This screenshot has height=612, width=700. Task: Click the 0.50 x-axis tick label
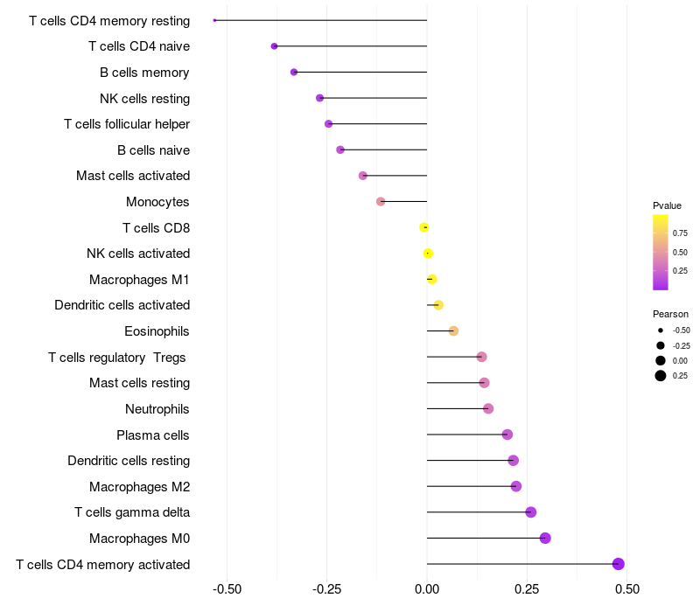point(626,588)
